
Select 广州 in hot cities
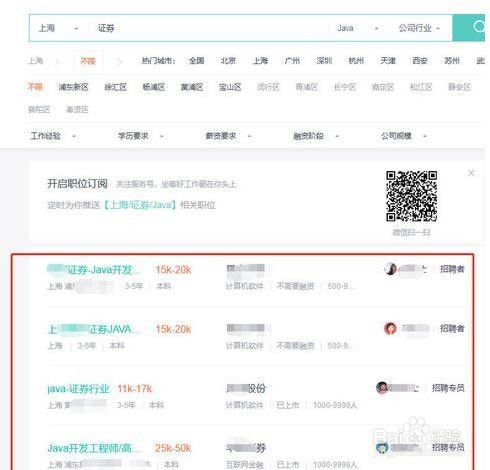coord(292,61)
